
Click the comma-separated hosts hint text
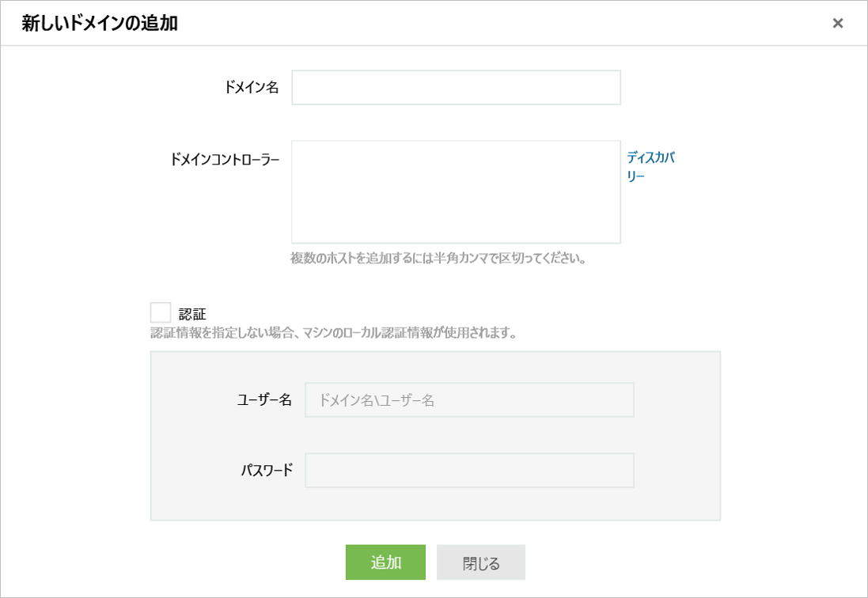point(438,259)
